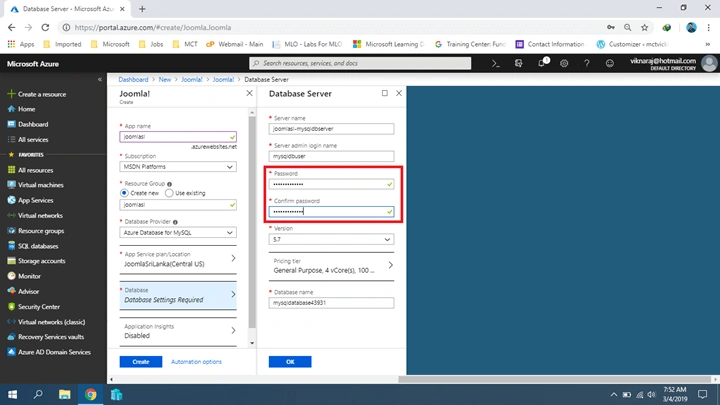Viewport: 720px width, 405px height.
Task: Click the App name field
Action: click(178, 137)
